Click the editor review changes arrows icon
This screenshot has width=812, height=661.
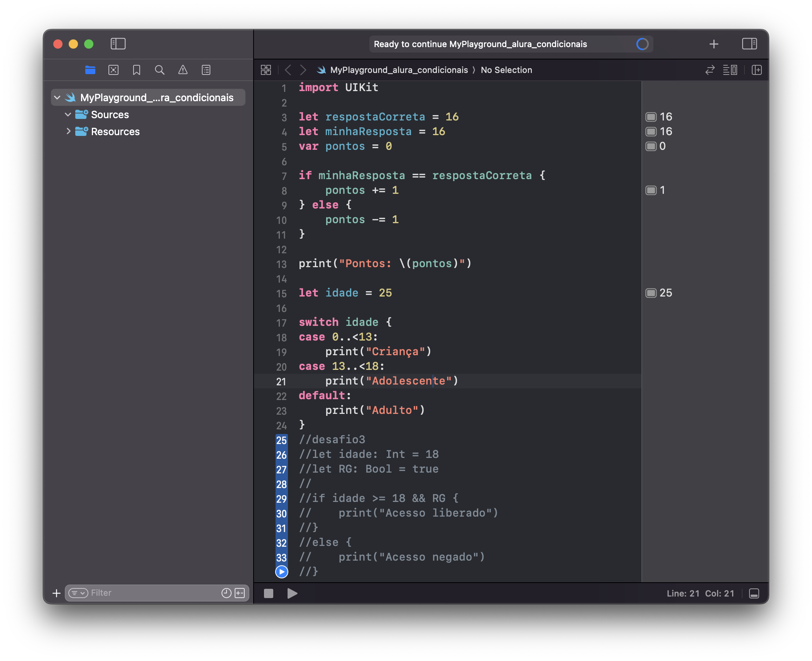click(710, 70)
